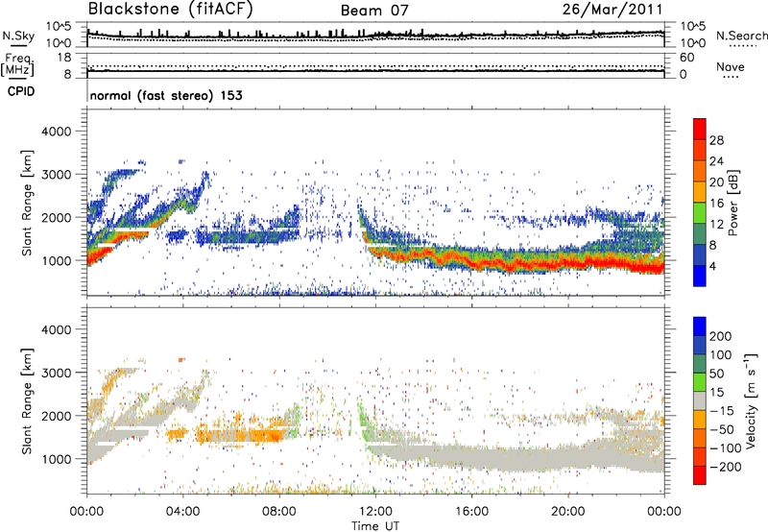Viewport: 768px width, 532px height.
Task: Click the 10^5 label on the left noise axis
Action: point(59,26)
